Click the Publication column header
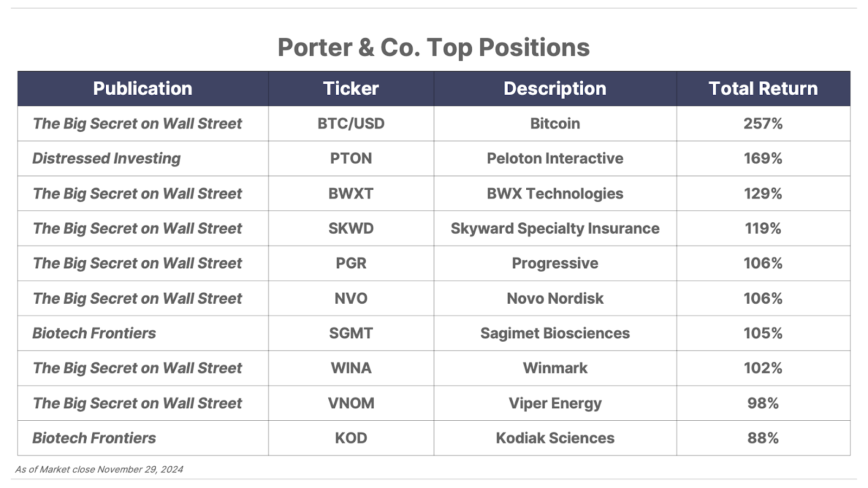The image size is (868, 488). pyautogui.click(x=143, y=88)
